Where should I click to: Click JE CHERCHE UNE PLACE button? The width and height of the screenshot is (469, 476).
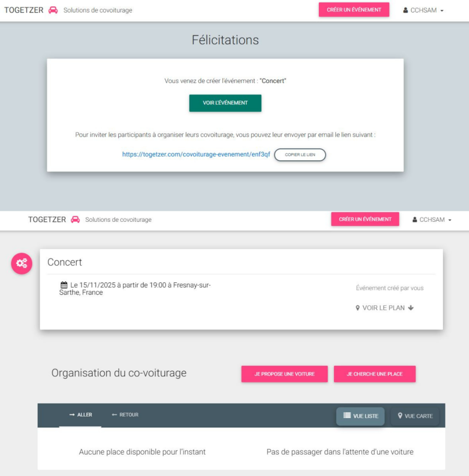click(x=375, y=374)
